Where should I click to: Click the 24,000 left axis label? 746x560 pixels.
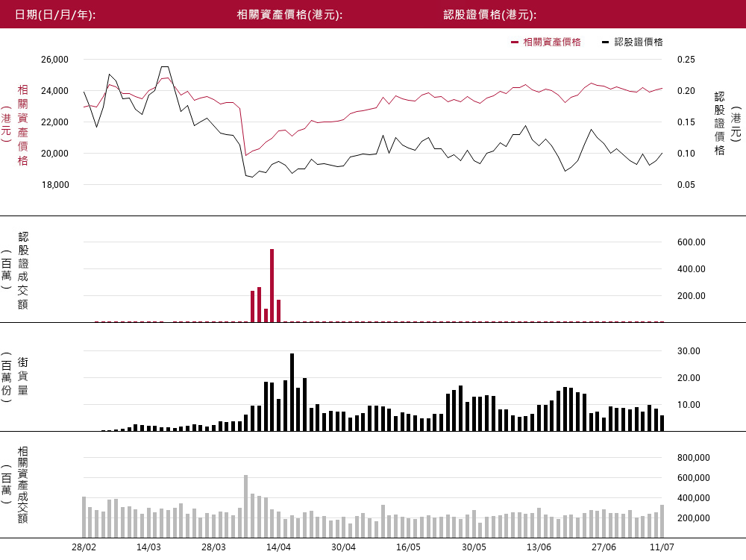pos(54,91)
